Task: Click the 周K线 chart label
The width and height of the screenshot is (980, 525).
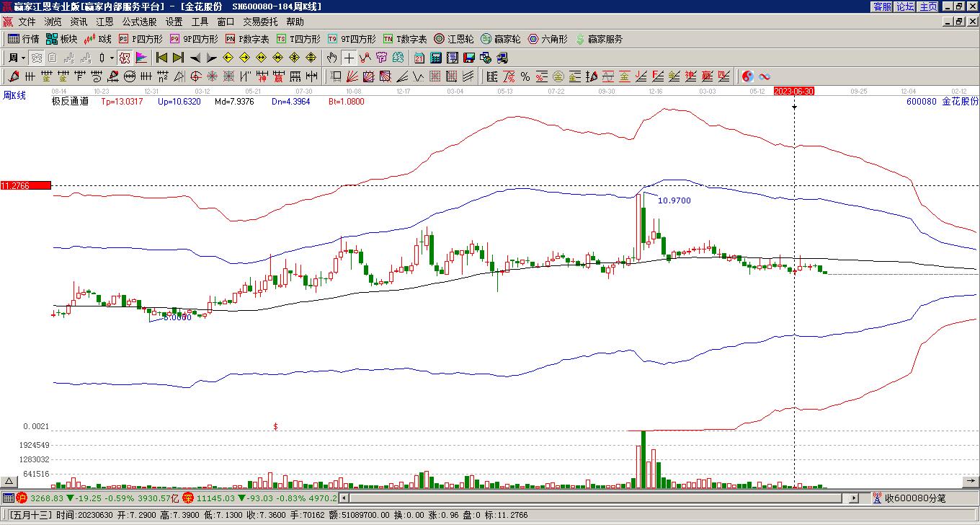Action: (14, 95)
